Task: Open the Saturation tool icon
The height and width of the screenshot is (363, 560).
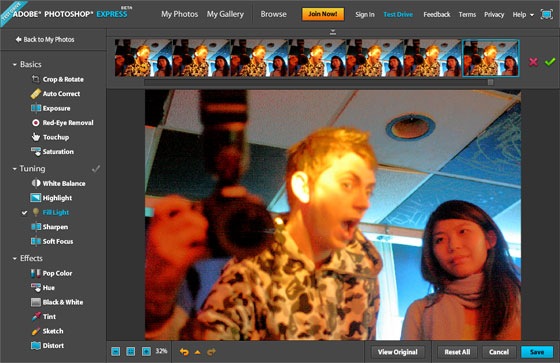Action: pos(36,151)
